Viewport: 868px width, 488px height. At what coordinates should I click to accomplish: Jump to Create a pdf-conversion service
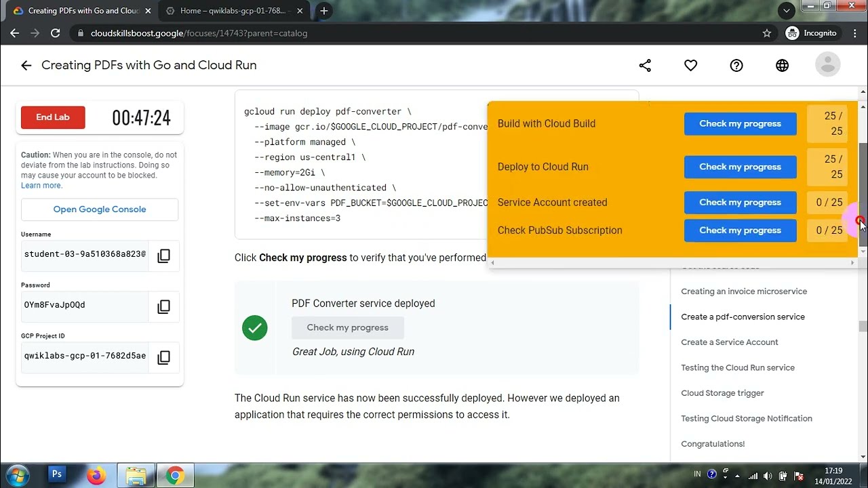point(743,317)
